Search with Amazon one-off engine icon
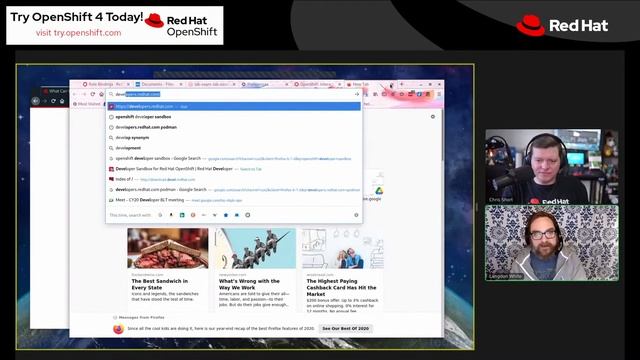The image size is (640, 360). tap(171, 215)
